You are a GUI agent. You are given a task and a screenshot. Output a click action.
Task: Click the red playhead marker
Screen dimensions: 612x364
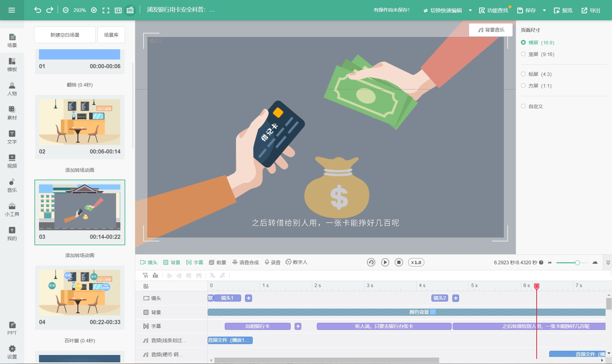[x=537, y=286]
